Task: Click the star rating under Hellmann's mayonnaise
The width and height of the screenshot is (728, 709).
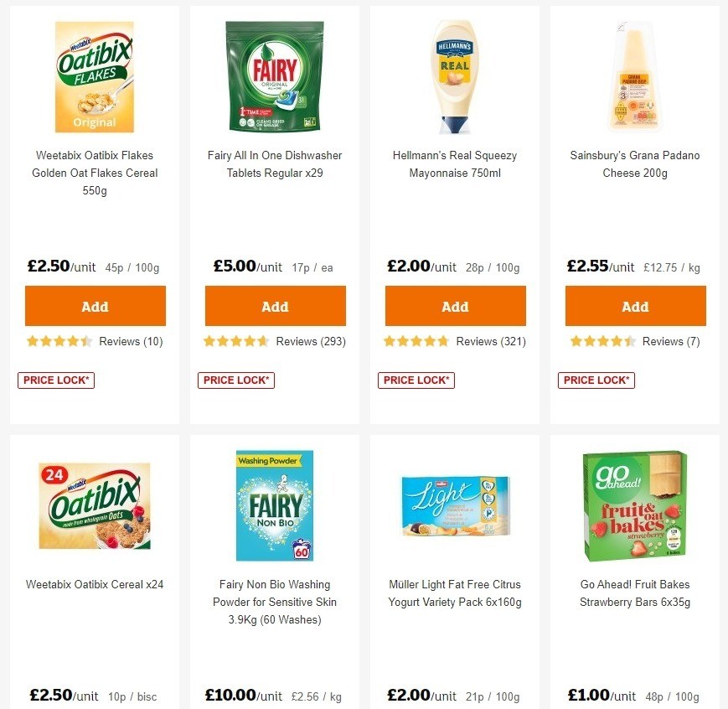Action: coord(416,341)
